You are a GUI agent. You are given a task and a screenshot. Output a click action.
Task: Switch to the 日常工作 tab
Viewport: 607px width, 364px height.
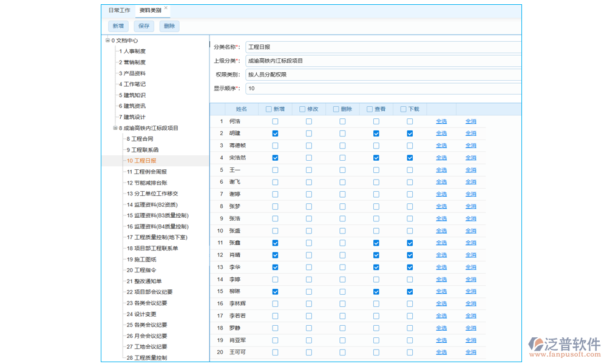pyautogui.click(x=118, y=9)
